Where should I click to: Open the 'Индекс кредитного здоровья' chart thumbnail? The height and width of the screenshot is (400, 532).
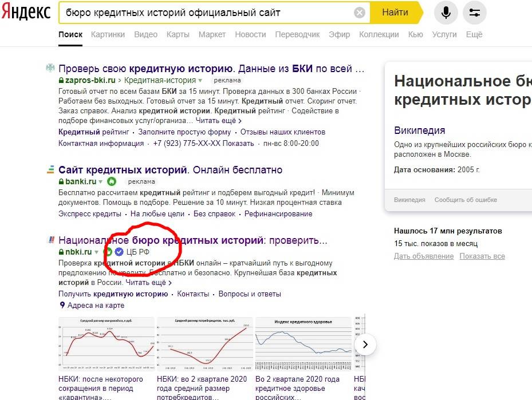click(304, 344)
